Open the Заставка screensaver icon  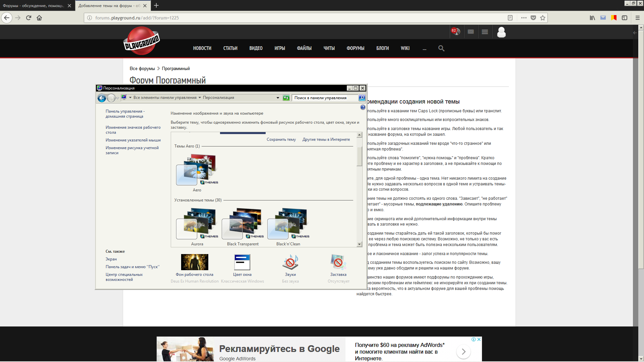(338, 262)
